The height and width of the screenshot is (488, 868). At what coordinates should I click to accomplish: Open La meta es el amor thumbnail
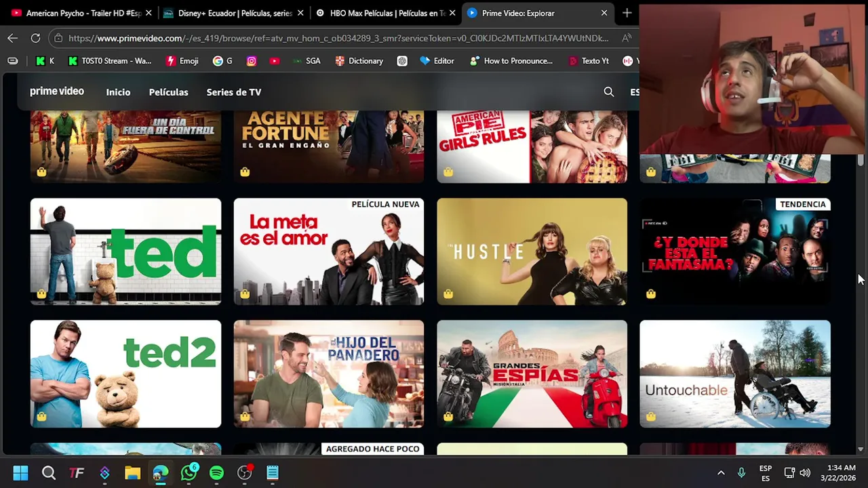click(329, 251)
